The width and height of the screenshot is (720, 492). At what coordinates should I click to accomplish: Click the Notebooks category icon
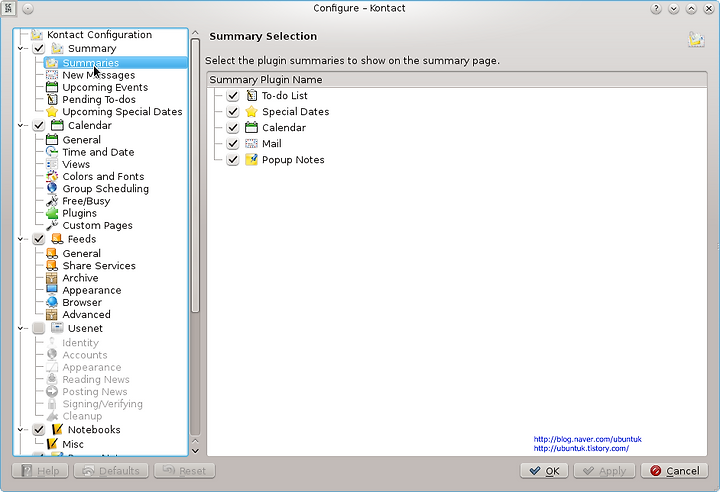(x=57, y=430)
